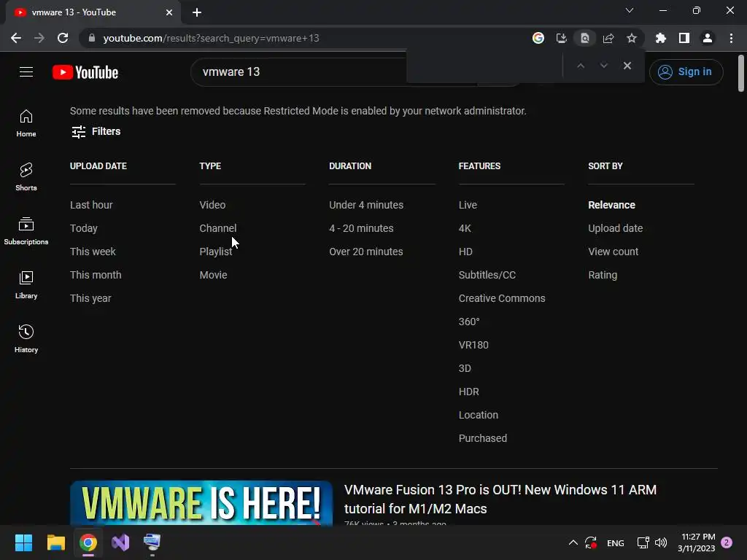Open Subscriptions in the sidebar
The height and width of the screenshot is (560, 747).
click(x=26, y=231)
